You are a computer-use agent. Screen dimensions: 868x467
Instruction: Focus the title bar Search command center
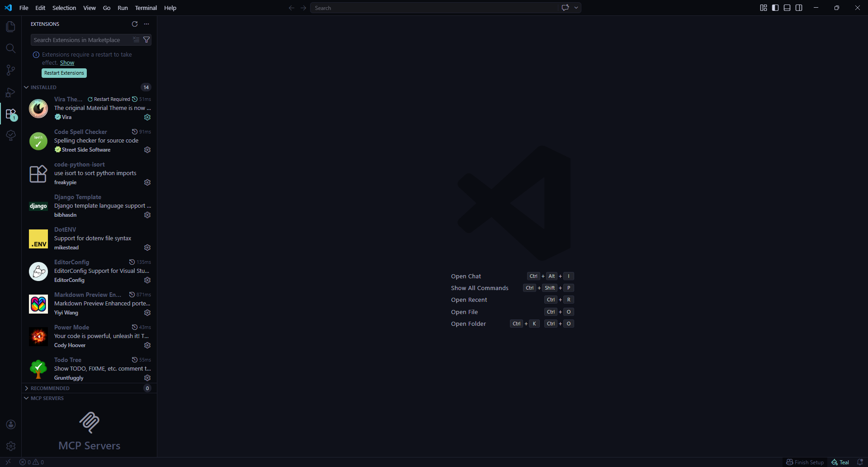click(434, 8)
